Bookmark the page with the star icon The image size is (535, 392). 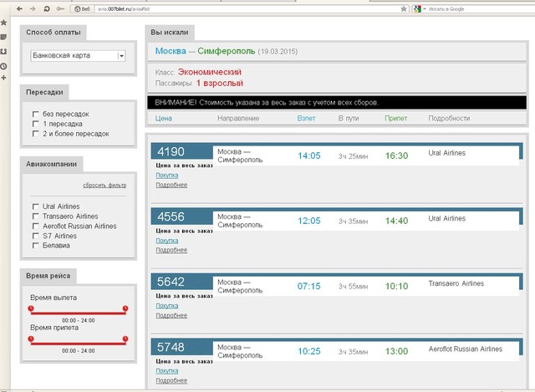(404, 9)
